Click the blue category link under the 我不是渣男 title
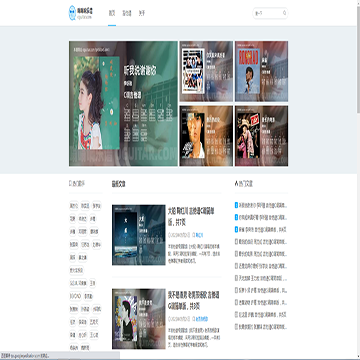 pos(201,319)
